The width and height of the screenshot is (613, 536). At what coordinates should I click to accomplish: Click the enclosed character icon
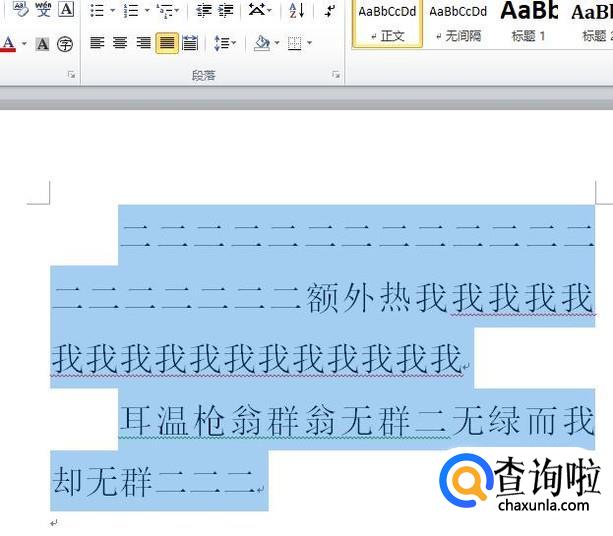[x=65, y=44]
